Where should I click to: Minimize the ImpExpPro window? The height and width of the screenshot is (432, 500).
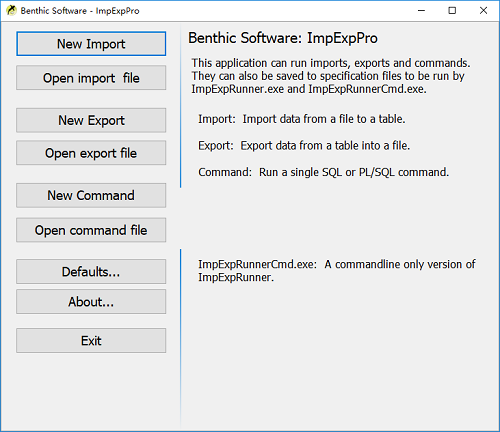(x=421, y=11)
